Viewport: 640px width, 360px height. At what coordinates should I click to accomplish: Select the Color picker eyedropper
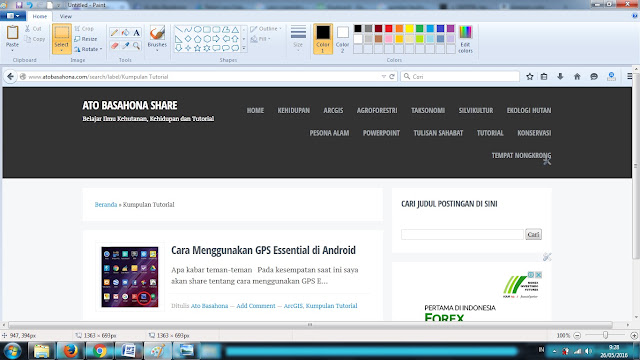pos(125,46)
